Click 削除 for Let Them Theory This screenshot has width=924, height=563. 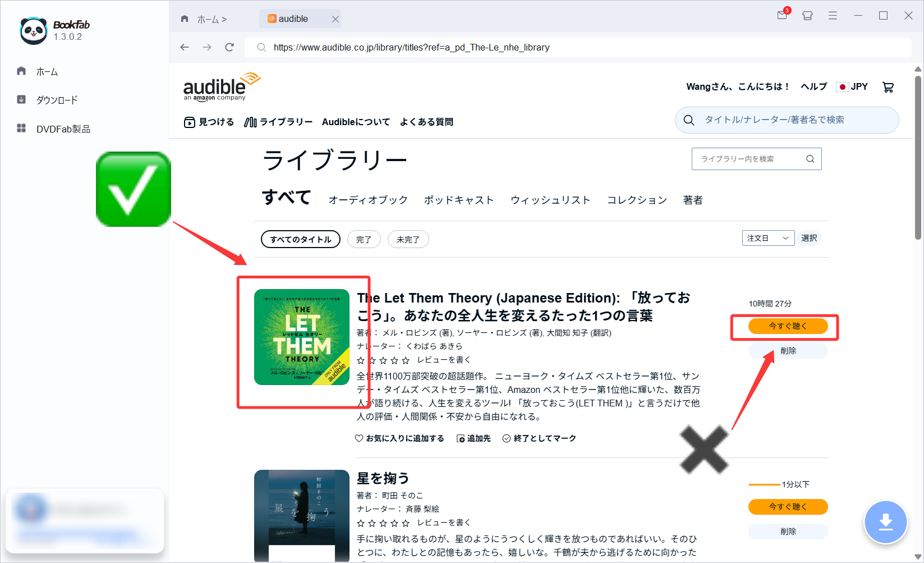788,351
